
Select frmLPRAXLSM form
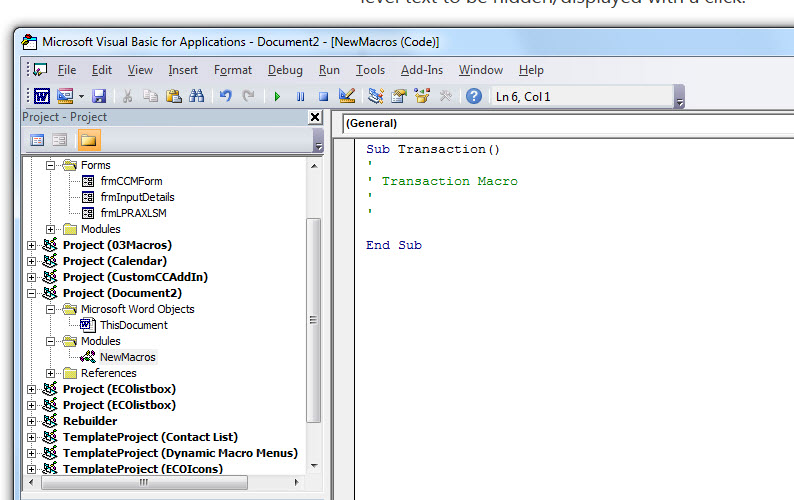coord(133,213)
